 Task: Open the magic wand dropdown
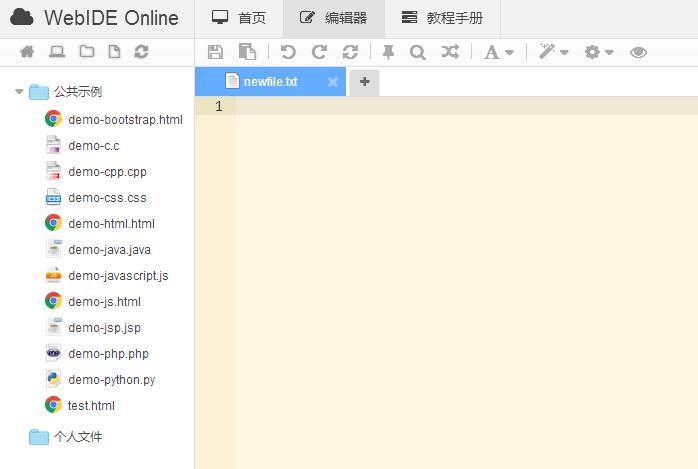(552, 52)
